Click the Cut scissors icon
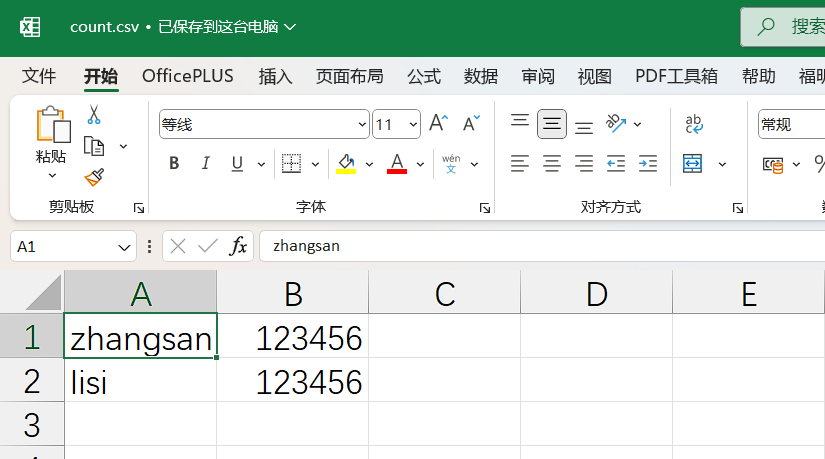This screenshot has height=459, width=825. 94,114
